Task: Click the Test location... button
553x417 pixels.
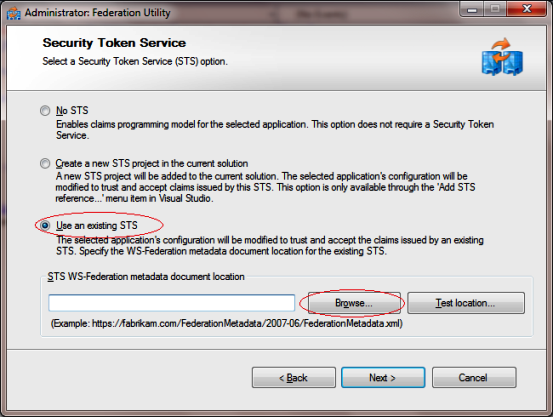Action: (x=466, y=303)
